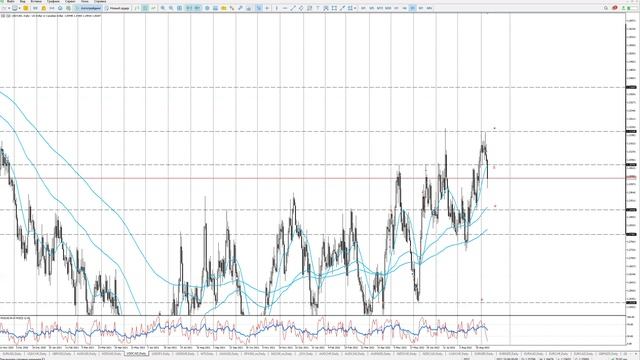This screenshot has height=360, width=640.
Task: Switch to M5 timeframe
Action: tap(371, 8)
